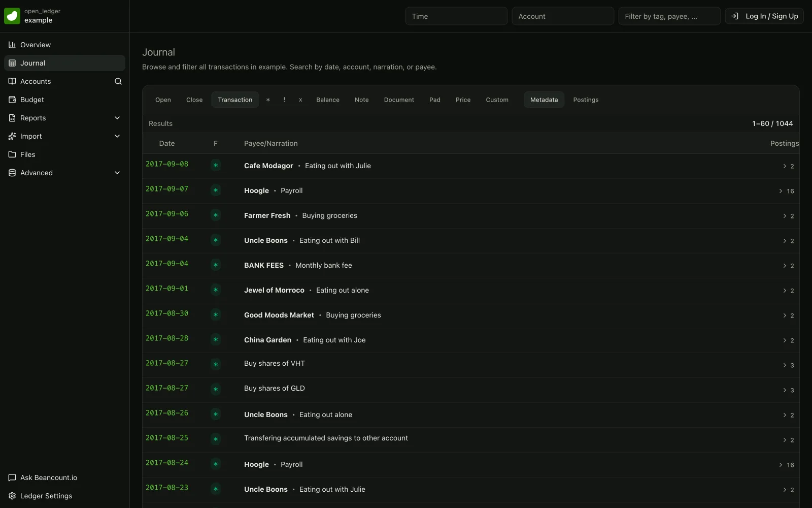Toggle the Price entry filter

(463, 100)
